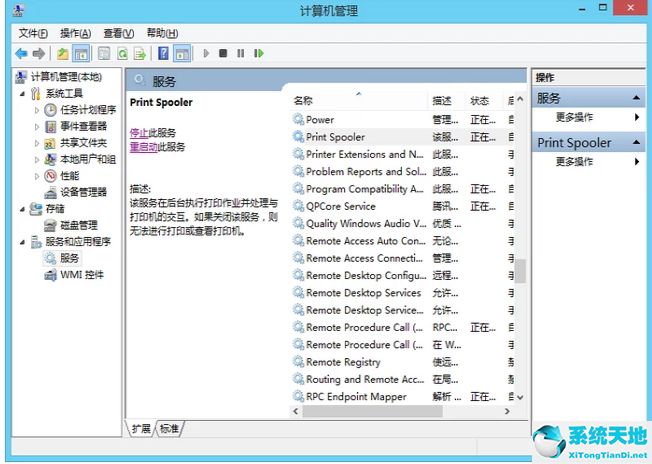
Task: Open 更多操作 under 服务 actions
Action: (x=574, y=117)
